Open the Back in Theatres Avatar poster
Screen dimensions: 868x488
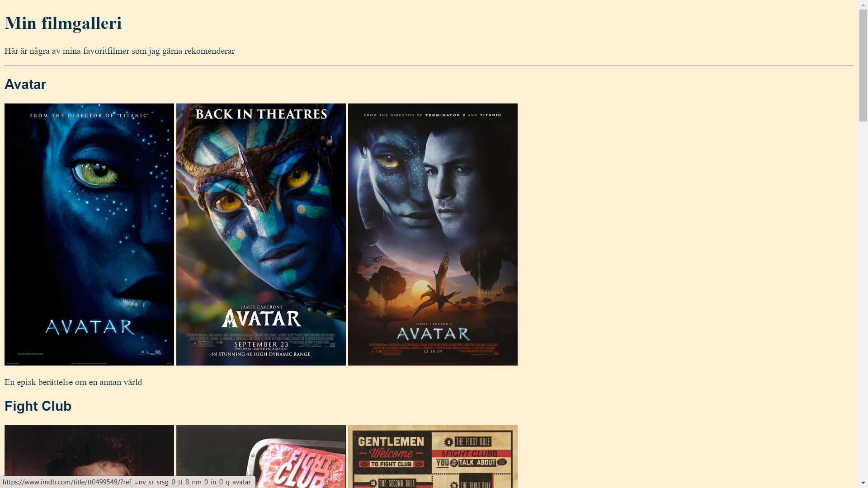[x=261, y=235]
